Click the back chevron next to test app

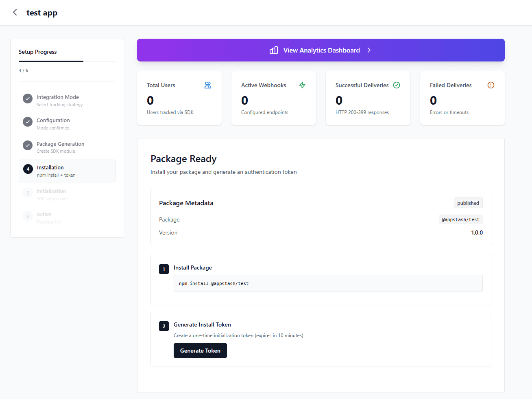pyautogui.click(x=15, y=12)
